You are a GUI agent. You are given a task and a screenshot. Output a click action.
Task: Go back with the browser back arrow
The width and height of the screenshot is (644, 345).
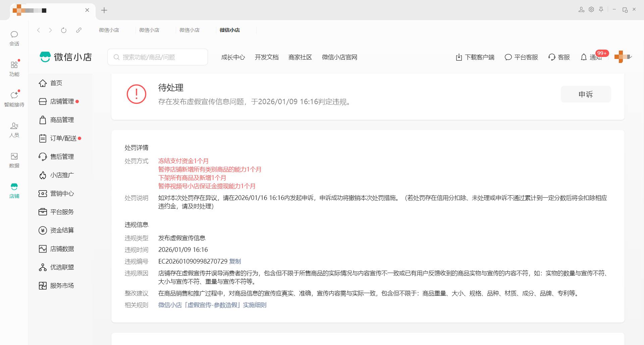pyautogui.click(x=39, y=30)
